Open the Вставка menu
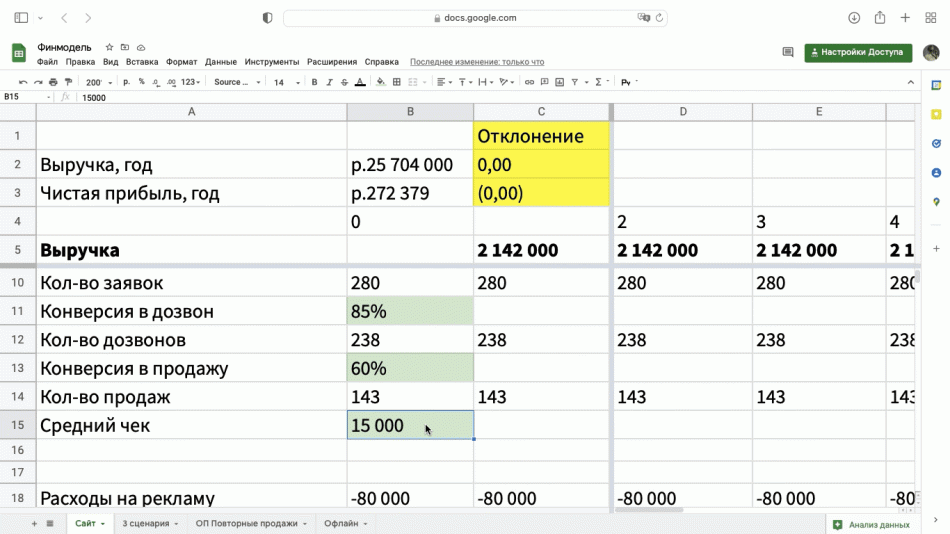Image resolution: width=950 pixels, height=534 pixels. [x=142, y=62]
